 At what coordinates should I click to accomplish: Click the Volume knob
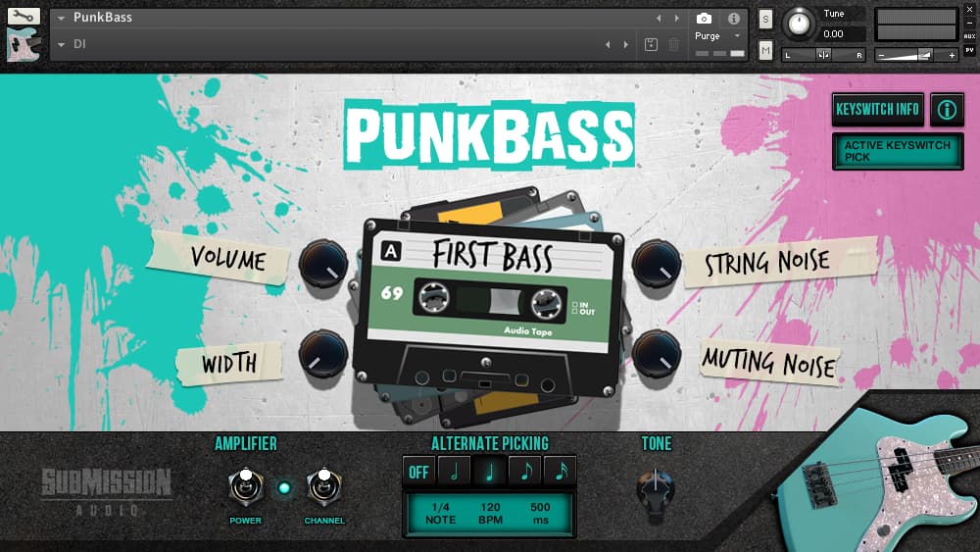[322, 263]
